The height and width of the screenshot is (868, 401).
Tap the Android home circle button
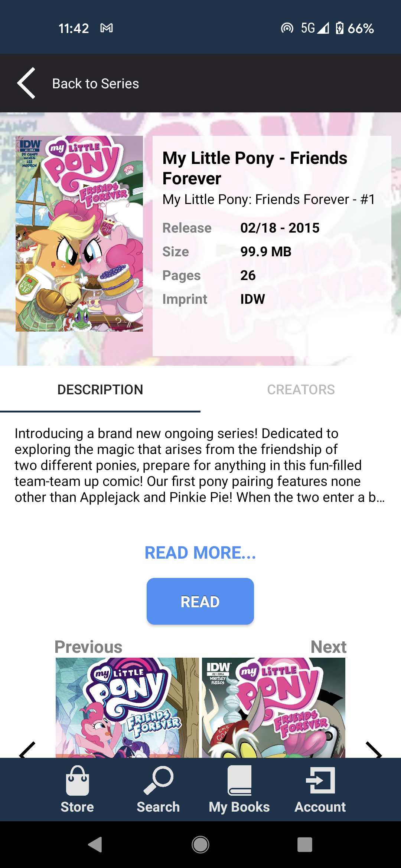(200, 845)
